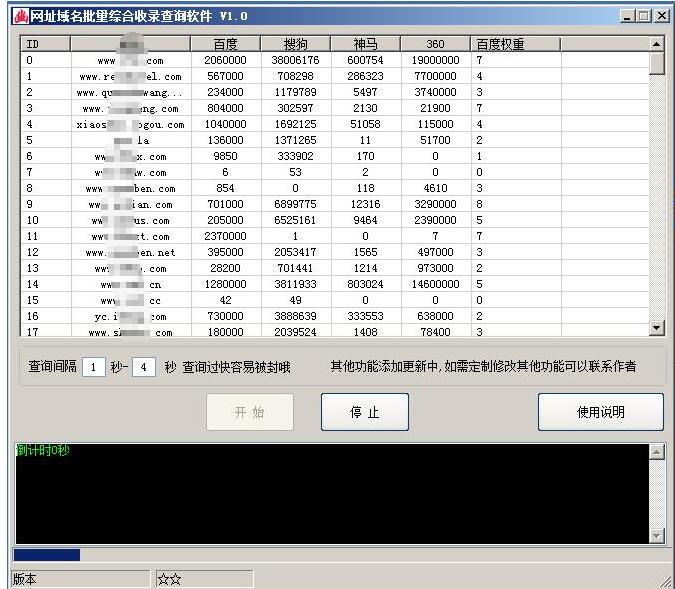Screen dimensions: 675x589
Task: Click the blue progress bar
Action: click(47, 555)
